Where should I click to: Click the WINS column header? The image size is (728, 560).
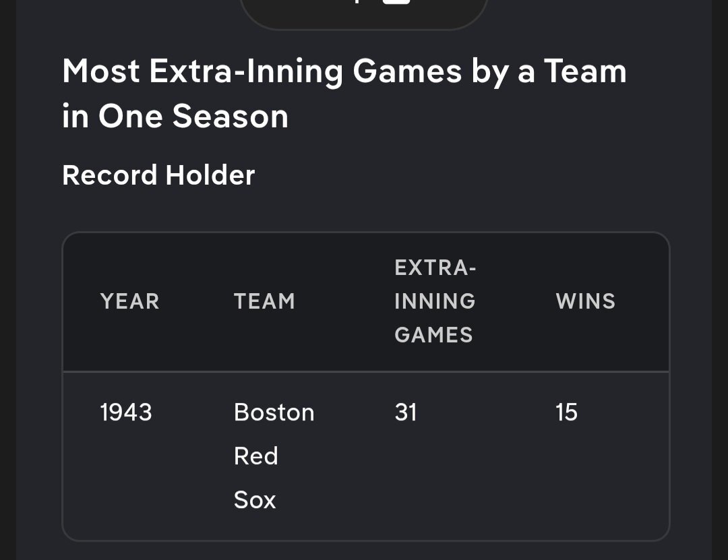click(585, 301)
